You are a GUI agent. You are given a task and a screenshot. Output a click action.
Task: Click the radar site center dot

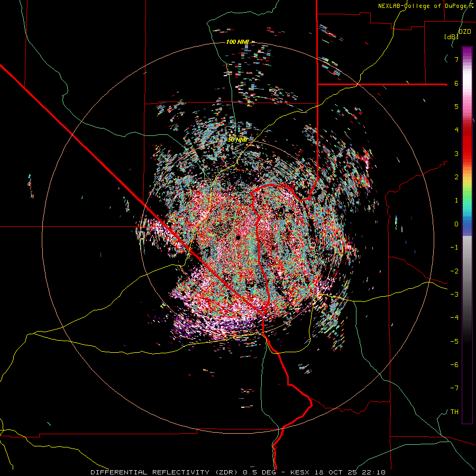coord(238,237)
